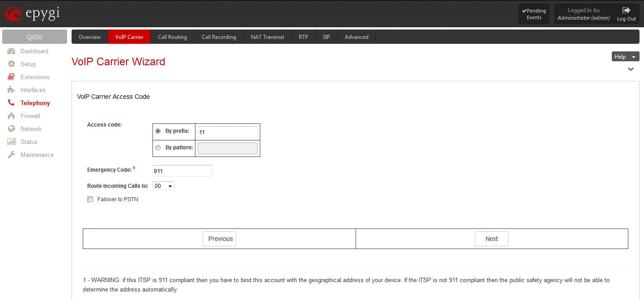Screen dimensions: 644x300
Task: Click the Dashboard gauge icon in sidebar
Action: 12,51
